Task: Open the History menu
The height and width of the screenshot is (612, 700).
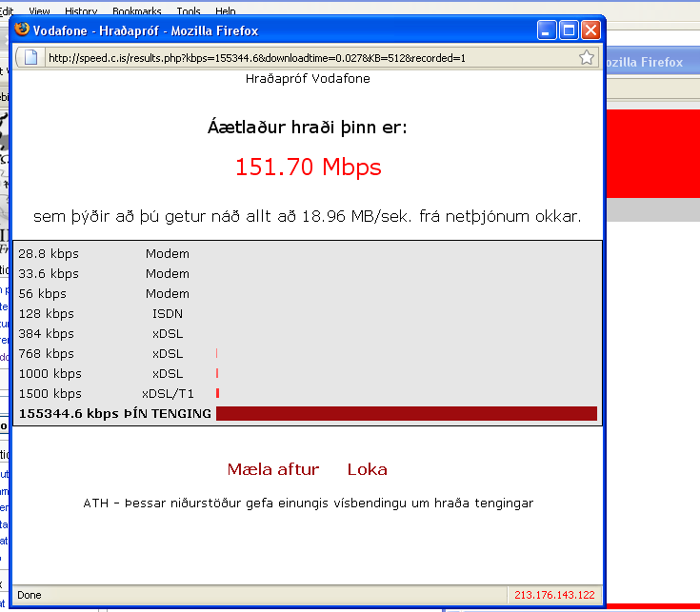Action: click(x=81, y=11)
